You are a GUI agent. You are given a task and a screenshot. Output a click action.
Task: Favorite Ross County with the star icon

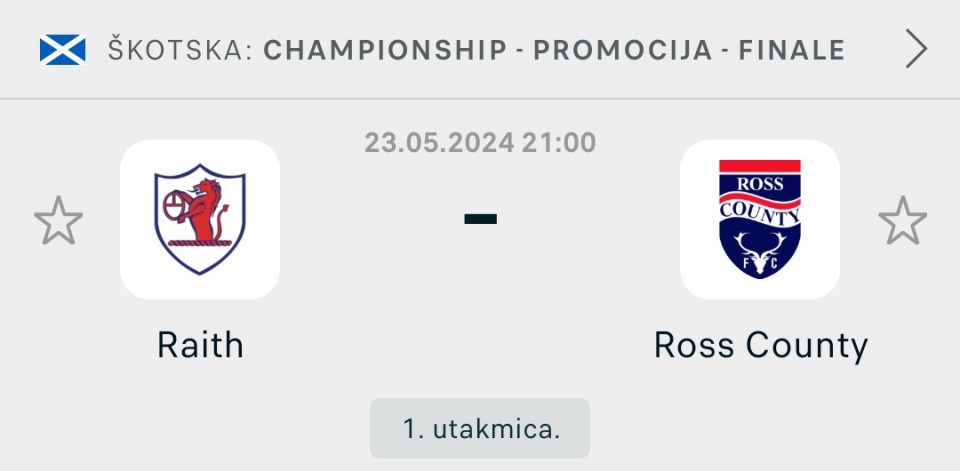pyautogui.click(x=902, y=220)
